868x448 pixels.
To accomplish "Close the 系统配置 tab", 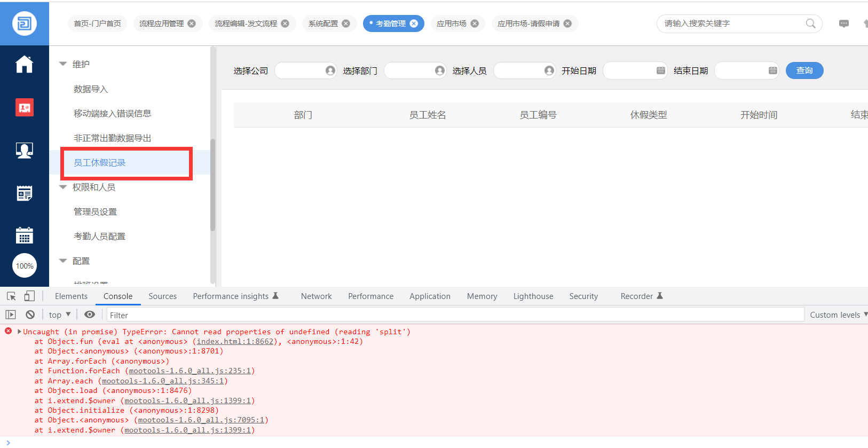I will point(346,23).
